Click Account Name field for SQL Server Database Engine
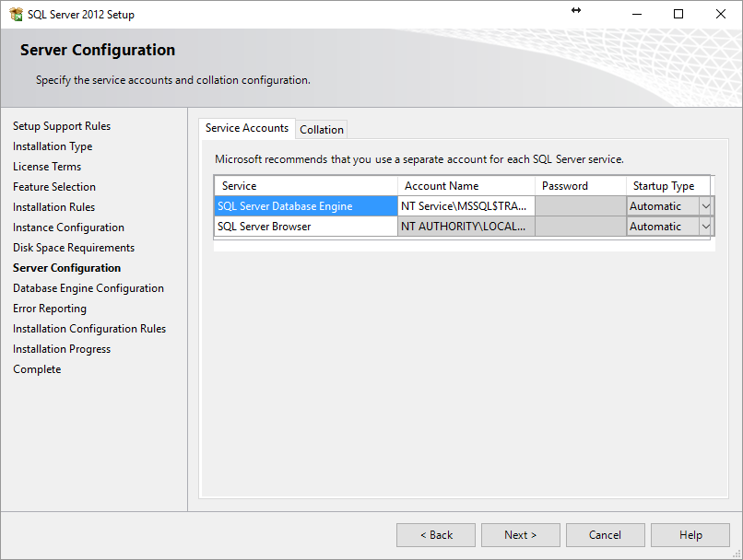743x560 pixels. point(466,206)
